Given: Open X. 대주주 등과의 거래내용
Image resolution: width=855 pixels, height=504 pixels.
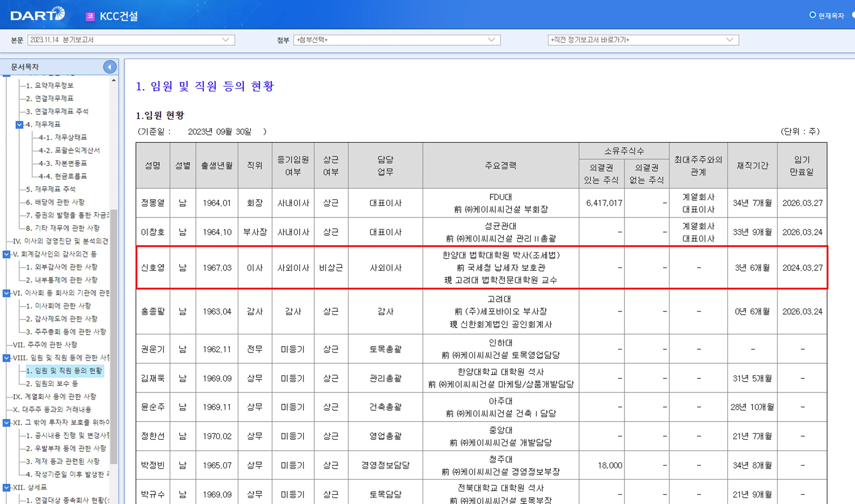Looking at the screenshot, I should [52, 410].
